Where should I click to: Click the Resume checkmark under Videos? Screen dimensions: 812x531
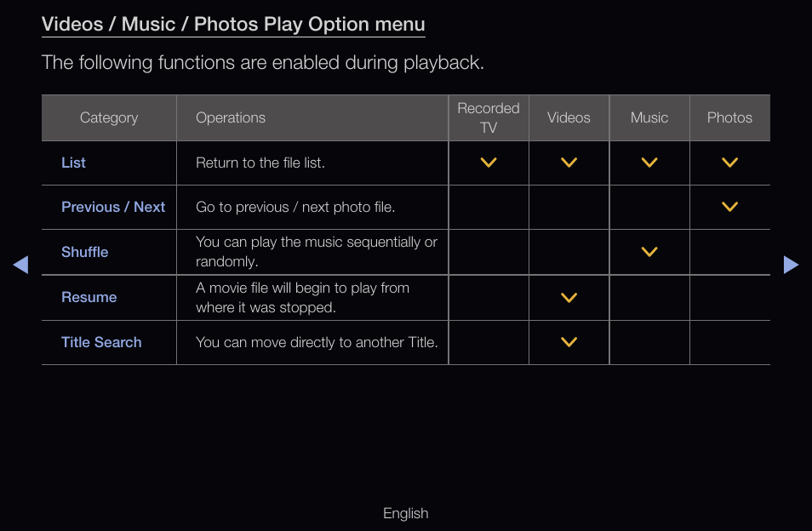pyautogui.click(x=569, y=298)
